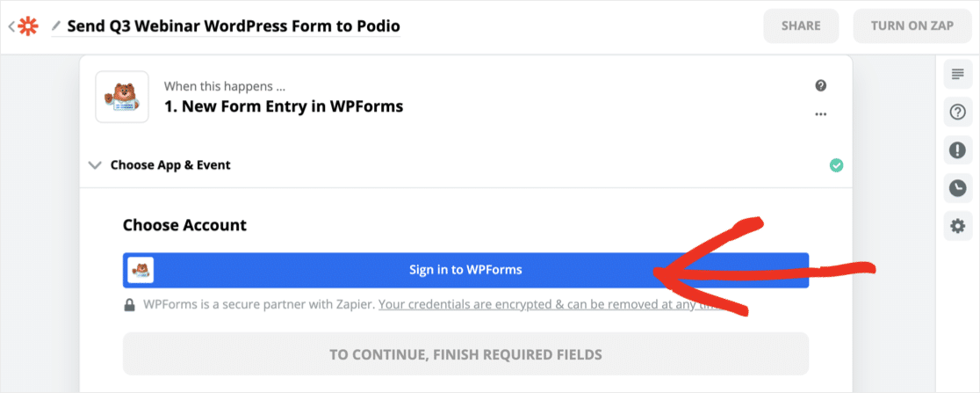Click the green checkmark status indicator
Screen dimensions: 980x393
coord(836,165)
